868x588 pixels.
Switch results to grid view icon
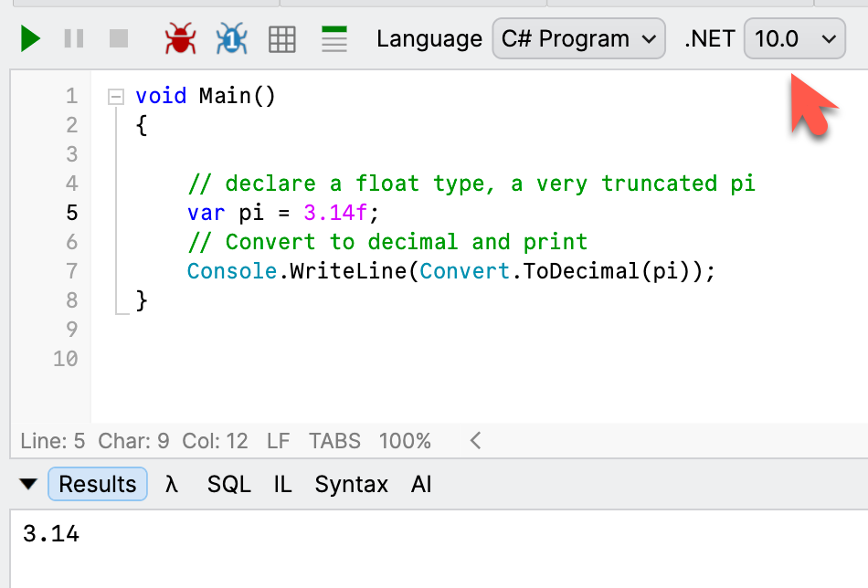[281, 39]
